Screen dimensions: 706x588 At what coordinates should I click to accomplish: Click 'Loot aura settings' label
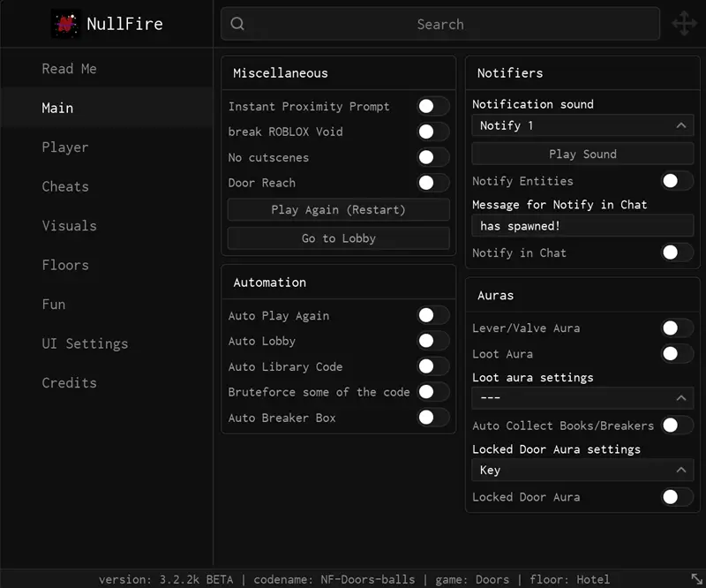coord(533,377)
